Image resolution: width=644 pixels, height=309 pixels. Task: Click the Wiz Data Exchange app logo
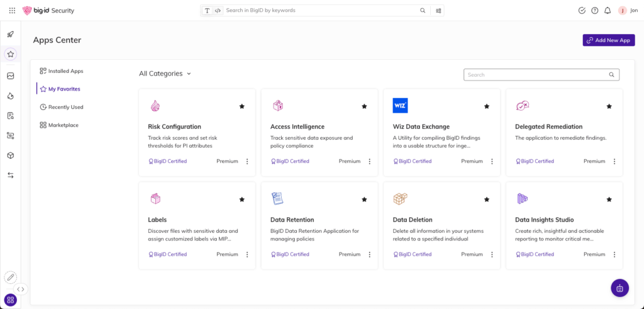(400, 106)
